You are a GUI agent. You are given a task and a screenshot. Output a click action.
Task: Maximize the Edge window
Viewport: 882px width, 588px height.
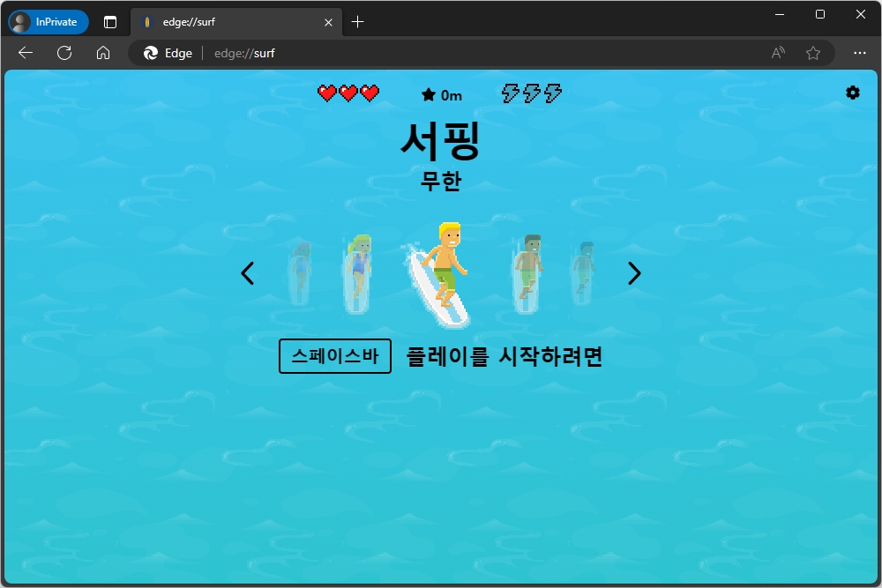click(x=820, y=15)
